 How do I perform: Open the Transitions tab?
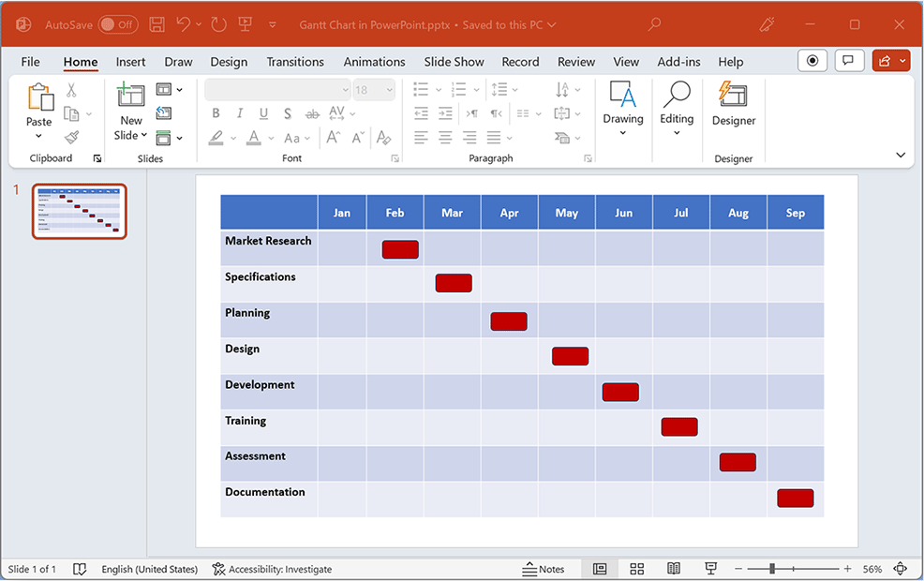[294, 62]
